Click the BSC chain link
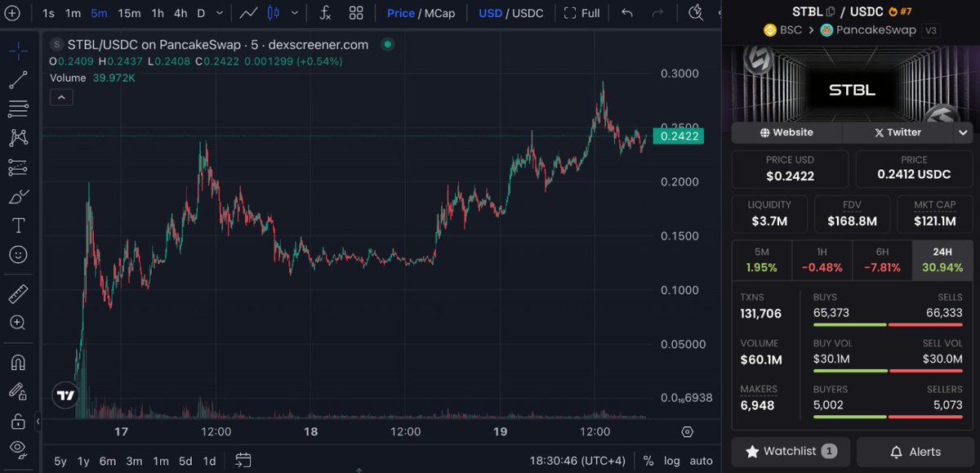980x473 pixels. pos(784,30)
